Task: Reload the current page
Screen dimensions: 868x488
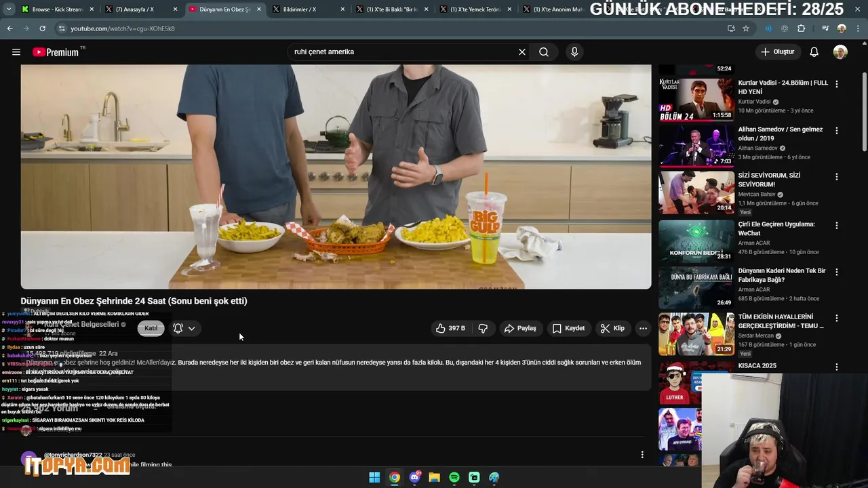Action: point(42,28)
